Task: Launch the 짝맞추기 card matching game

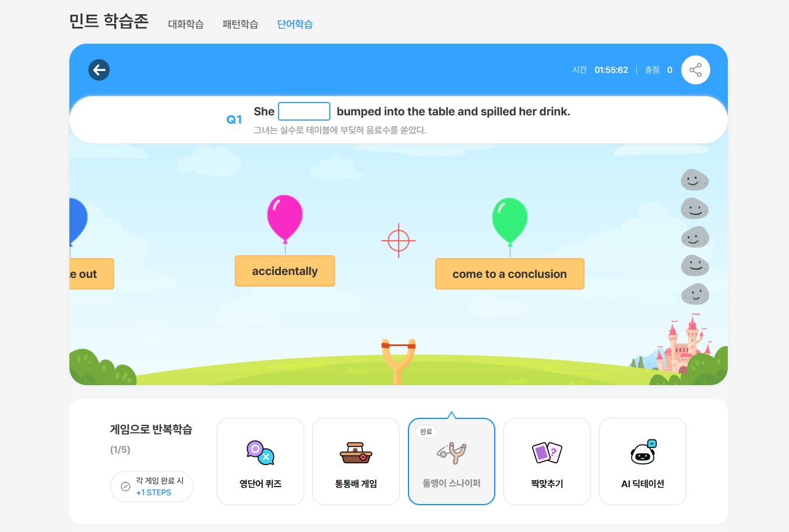Action: [x=547, y=461]
